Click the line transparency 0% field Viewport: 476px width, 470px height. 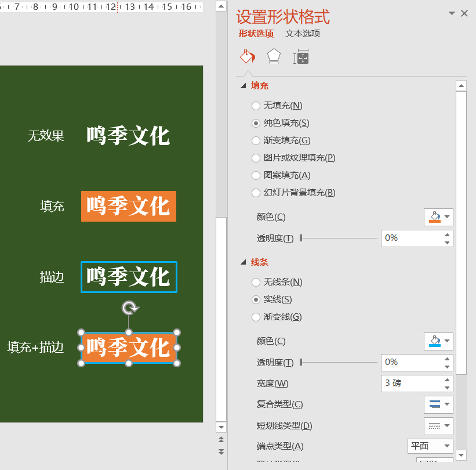412,362
